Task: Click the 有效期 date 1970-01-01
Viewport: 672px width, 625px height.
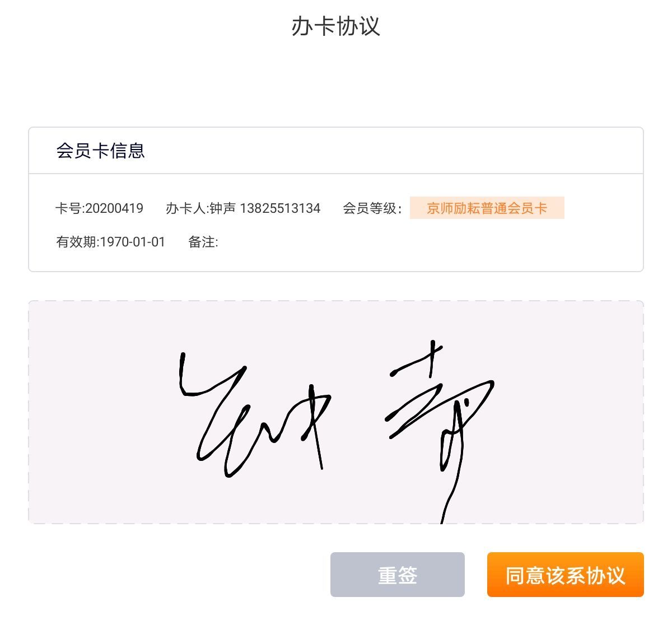Action: click(133, 242)
